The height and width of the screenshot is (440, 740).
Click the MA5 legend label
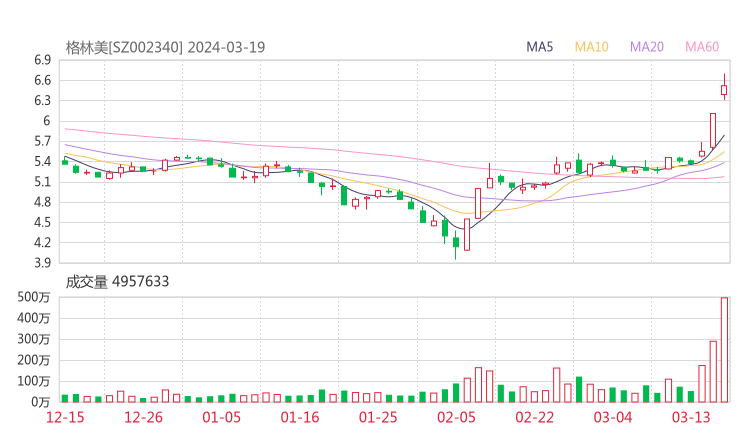[x=539, y=47]
